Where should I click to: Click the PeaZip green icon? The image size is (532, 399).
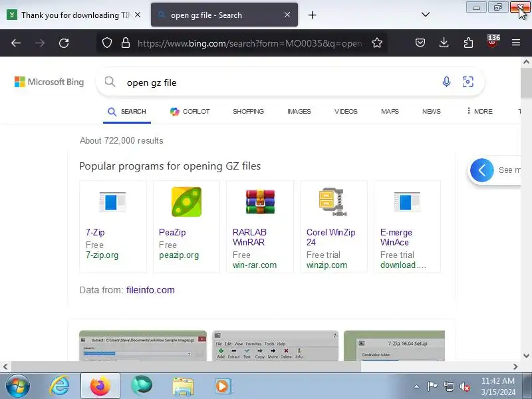tap(186, 202)
